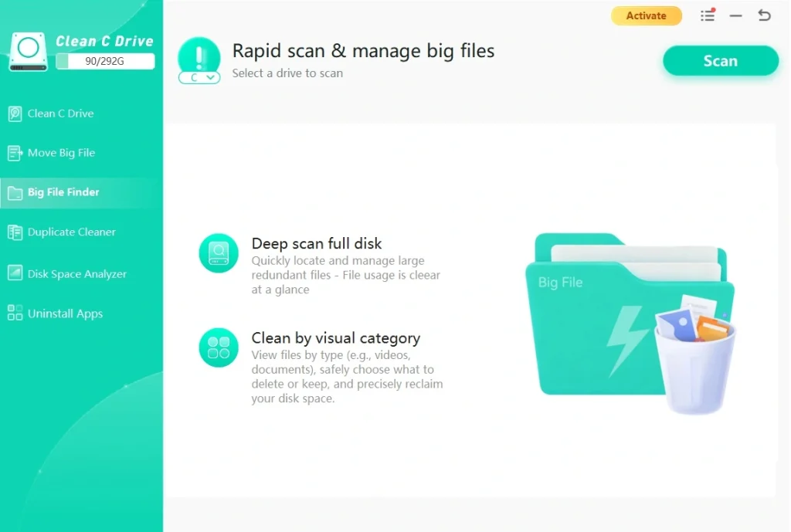Click the Move Big File sidebar icon
The width and height of the screenshot is (791, 532).
pos(15,153)
